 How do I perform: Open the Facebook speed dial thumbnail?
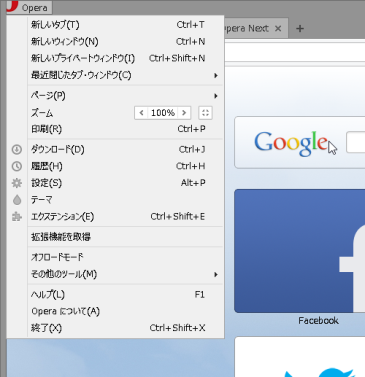point(300,251)
